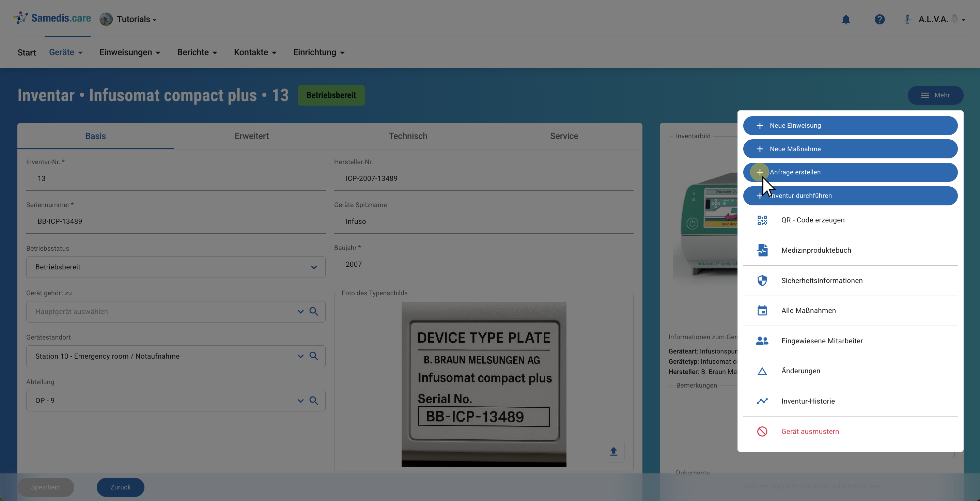Screen dimensions: 980x501
Task: Click Eingewiesene Mitarbeiter people icon
Action: coord(762,341)
